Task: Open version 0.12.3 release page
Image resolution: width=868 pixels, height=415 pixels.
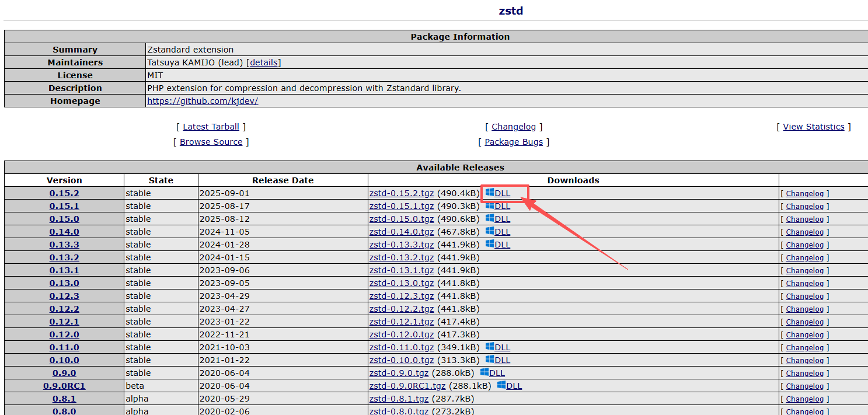Action: [64, 296]
